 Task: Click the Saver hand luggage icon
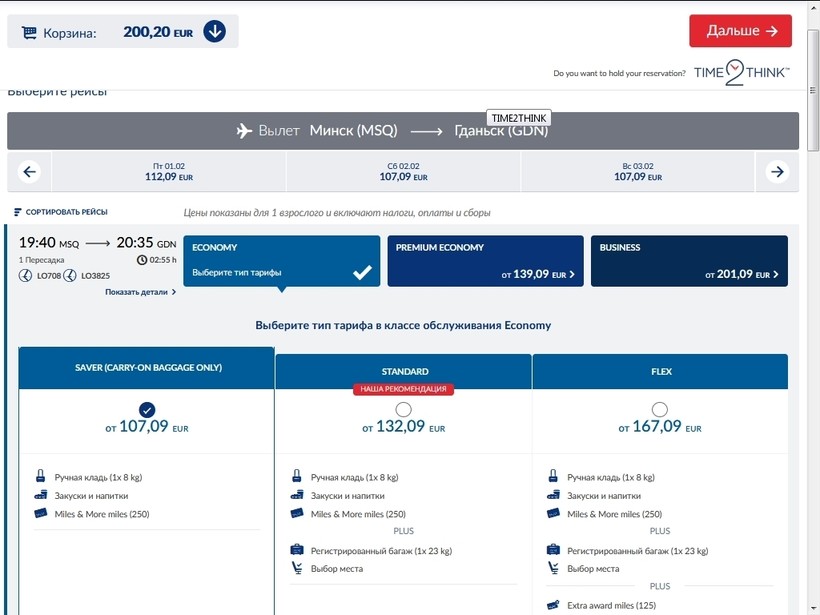click(41, 477)
